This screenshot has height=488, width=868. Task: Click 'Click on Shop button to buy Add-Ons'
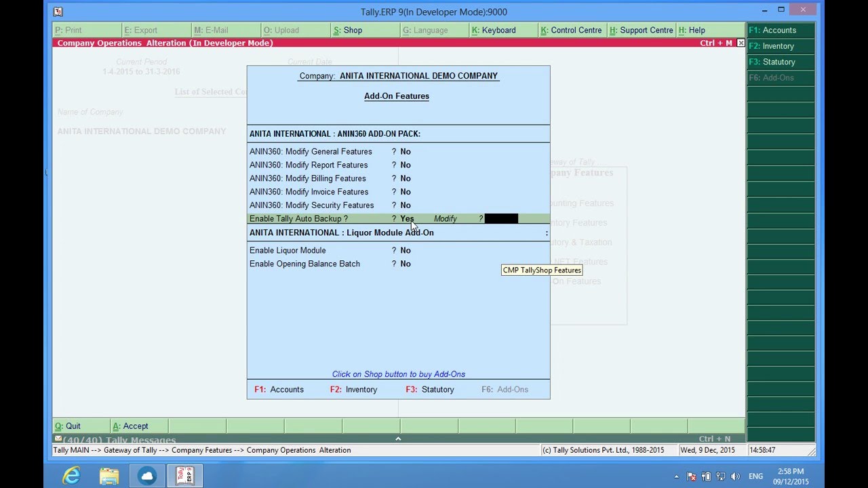pyautogui.click(x=398, y=374)
